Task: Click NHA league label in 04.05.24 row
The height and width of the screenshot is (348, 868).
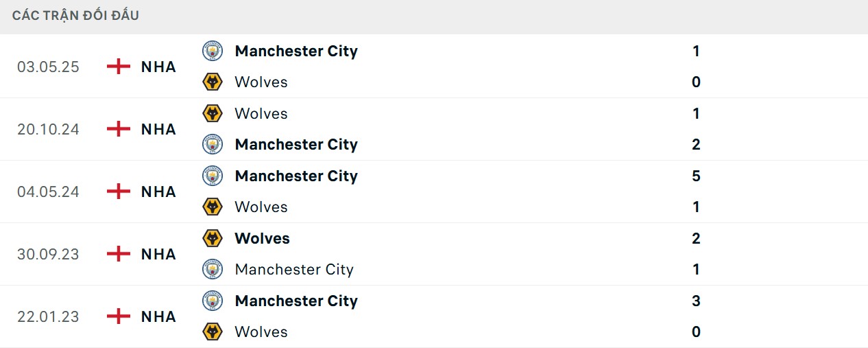Action: point(158,192)
